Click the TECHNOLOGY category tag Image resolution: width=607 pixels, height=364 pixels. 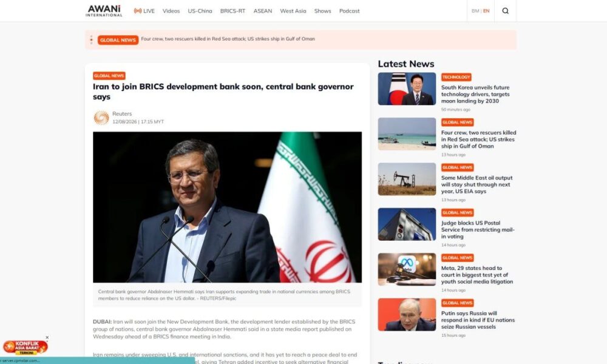pyautogui.click(x=456, y=77)
